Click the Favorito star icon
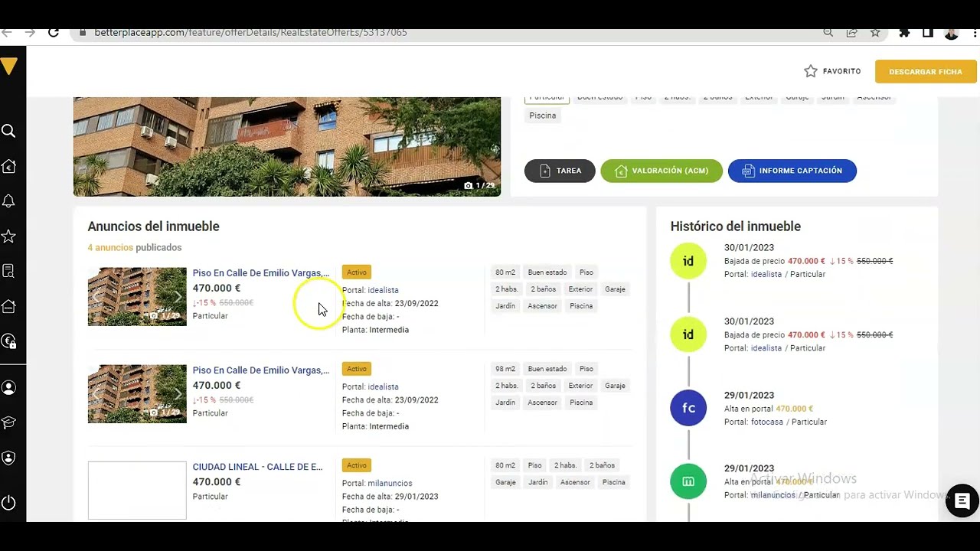 point(811,71)
